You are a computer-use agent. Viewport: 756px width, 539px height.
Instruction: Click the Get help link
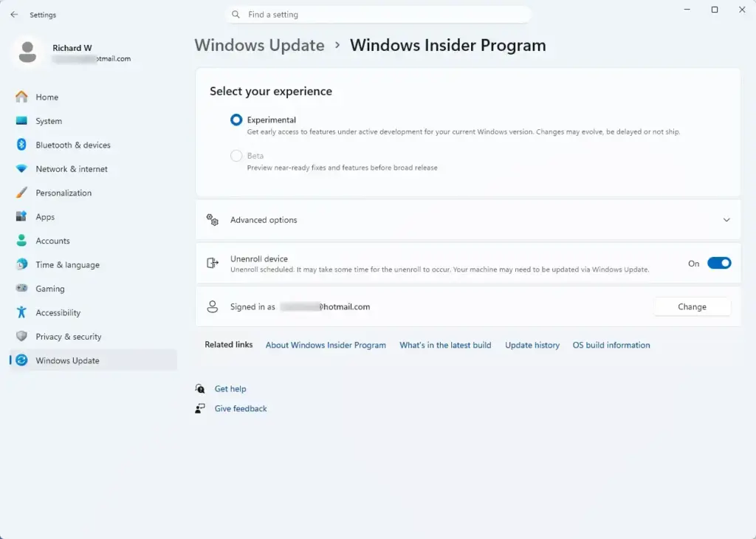230,388
